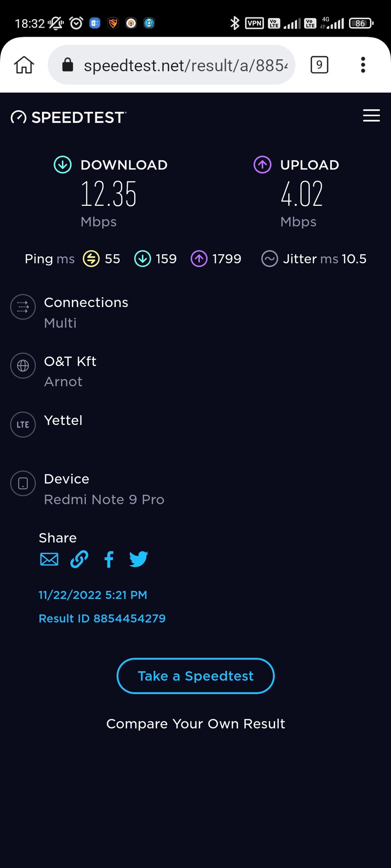Open the tab switcher showing 9 tabs
The width and height of the screenshot is (391, 868).
click(319, 65)
